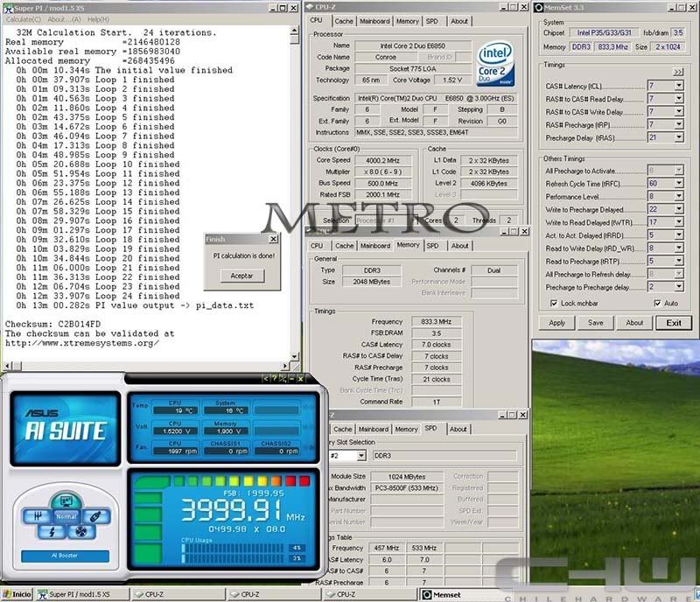This screenshot has height=602, width=700.
Task: Expand MemSet Timings with the >> button
Action: coord(678,72)
